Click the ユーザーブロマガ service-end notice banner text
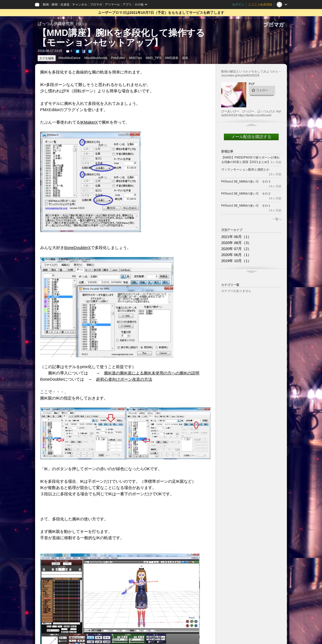Image resolution: width=322 pixels, height=644 pixels. coord(161,13)
